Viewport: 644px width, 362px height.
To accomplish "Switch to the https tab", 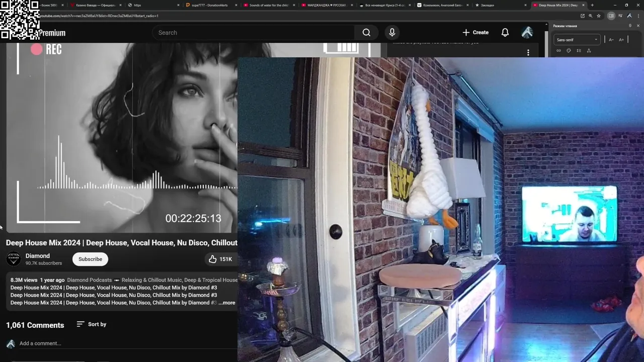I will [x=153, y=5].
